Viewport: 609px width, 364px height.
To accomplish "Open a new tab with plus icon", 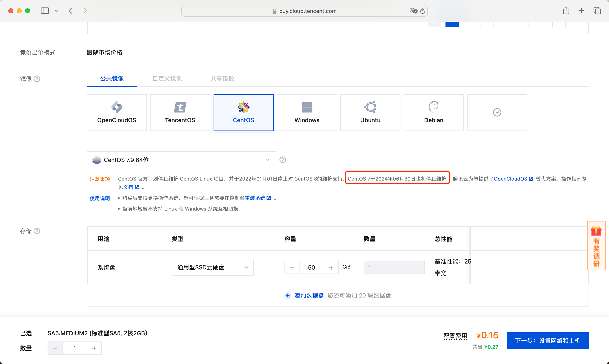I will [x=581, y=11].
